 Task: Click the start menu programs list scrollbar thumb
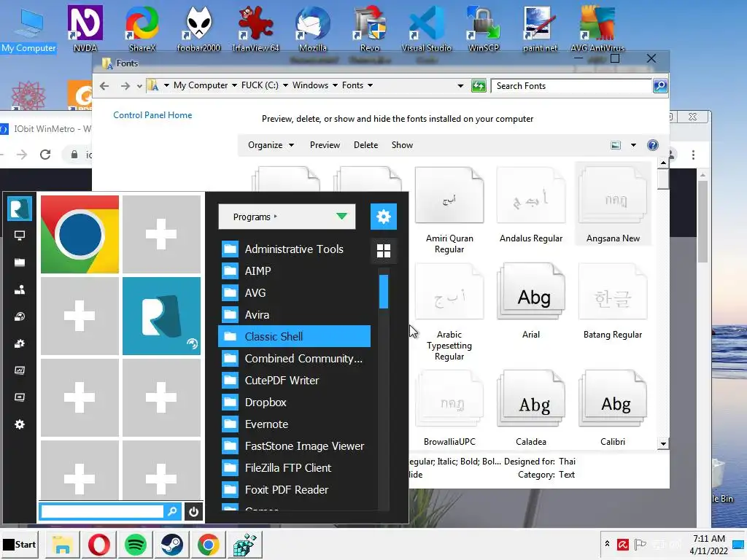click(384, 292)
